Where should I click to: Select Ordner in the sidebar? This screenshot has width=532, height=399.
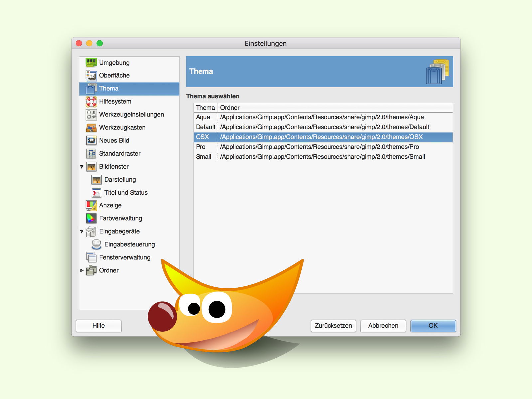coord(109,270)
